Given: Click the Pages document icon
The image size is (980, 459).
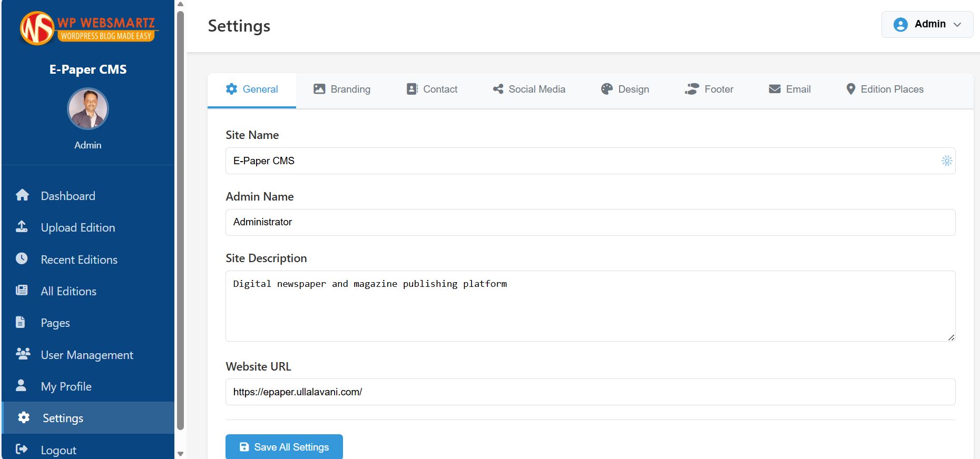Looking at the screenshot, I should (x=21, y=322).
